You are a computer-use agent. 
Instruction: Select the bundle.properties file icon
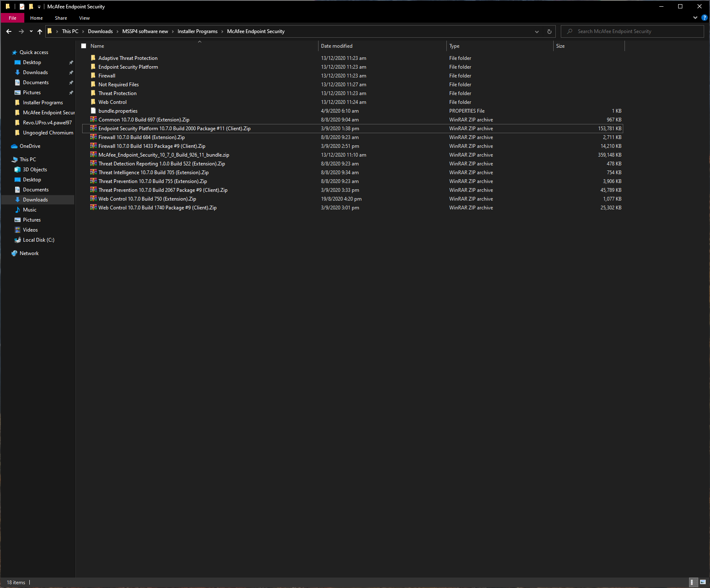(93, 111)
